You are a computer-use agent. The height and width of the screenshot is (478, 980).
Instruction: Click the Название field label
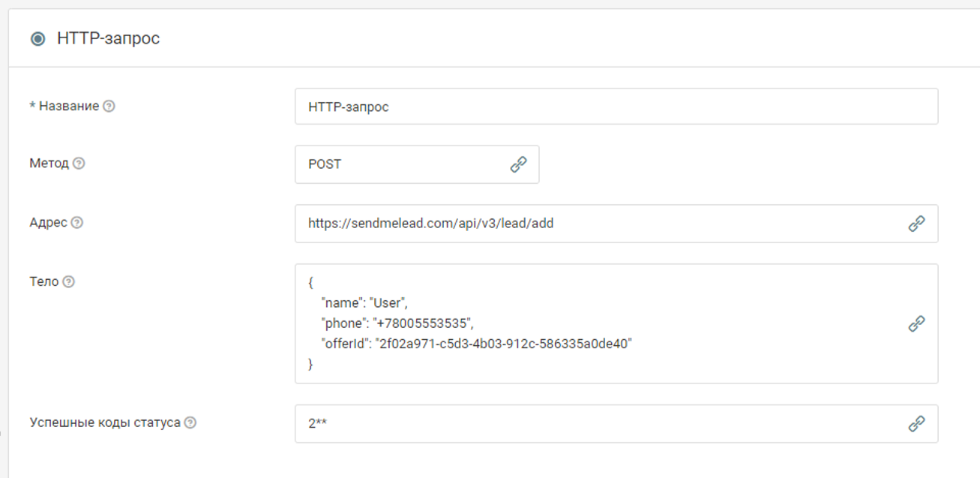point(67,107)
